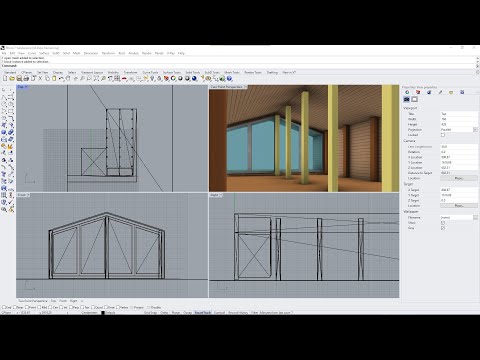Open the Render menu
This screenshot has height=360, width=480.
click(x=147, y=53)
